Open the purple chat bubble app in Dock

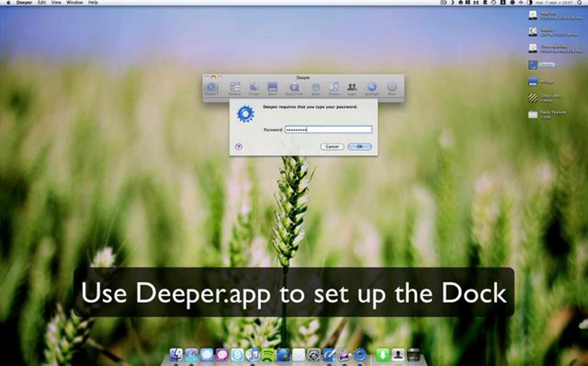pos(222,355)
